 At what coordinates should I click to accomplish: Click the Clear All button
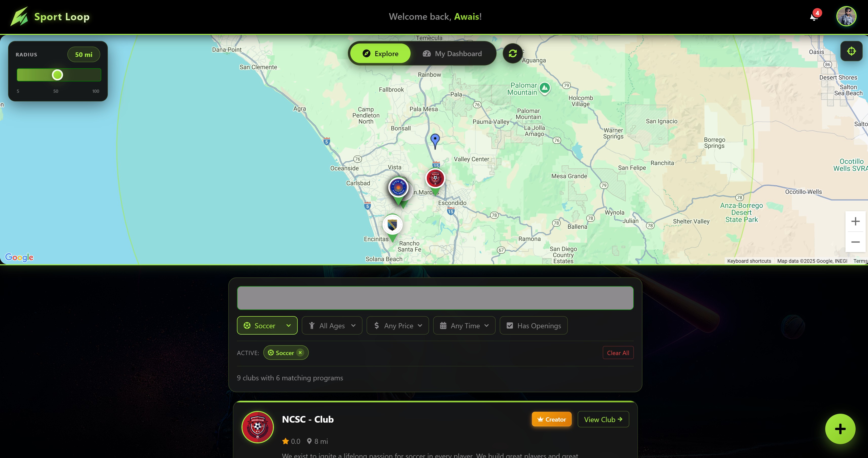[x=618, y=353]
